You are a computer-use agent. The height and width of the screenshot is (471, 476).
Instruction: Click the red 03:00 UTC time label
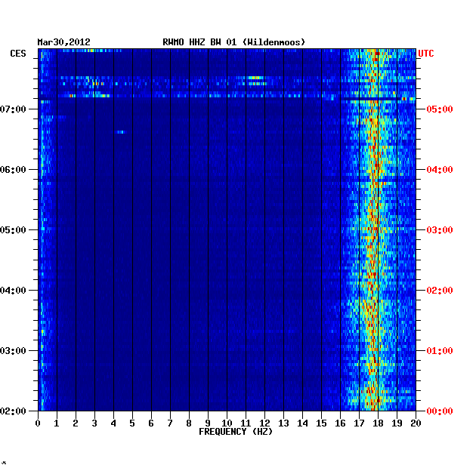click(x=440, y=230)
